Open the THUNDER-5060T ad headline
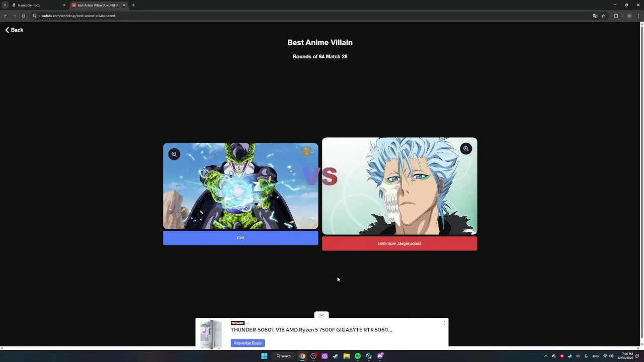 [311, 330]
